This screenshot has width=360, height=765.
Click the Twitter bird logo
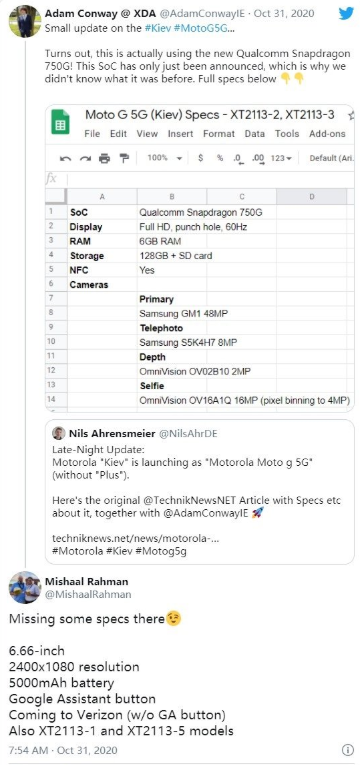pos(346,14)
